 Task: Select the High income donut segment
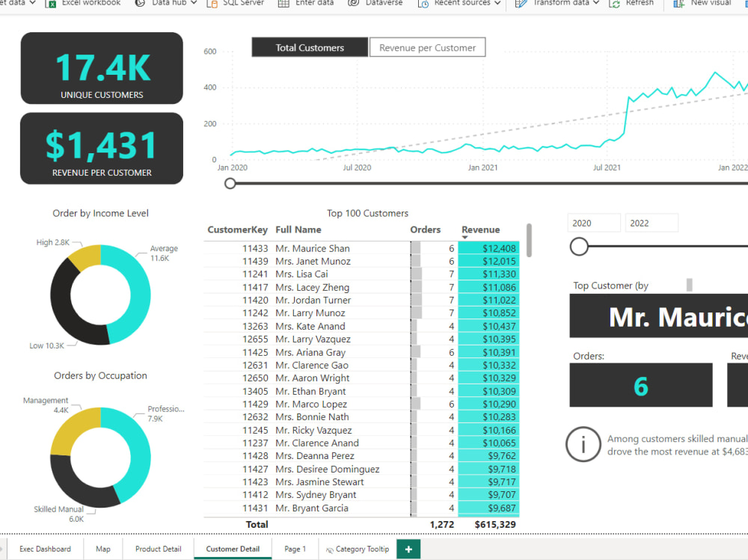[x=85, y=256]
